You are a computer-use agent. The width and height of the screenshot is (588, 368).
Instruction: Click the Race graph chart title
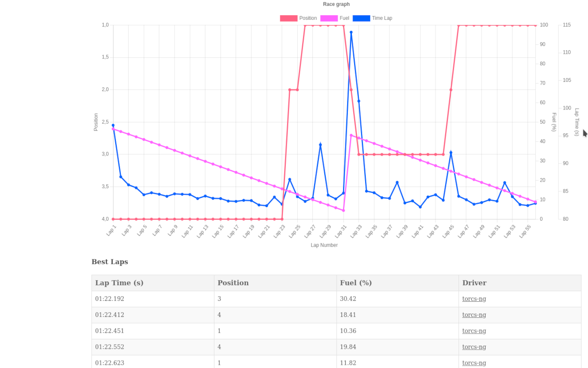coord(336,4)
